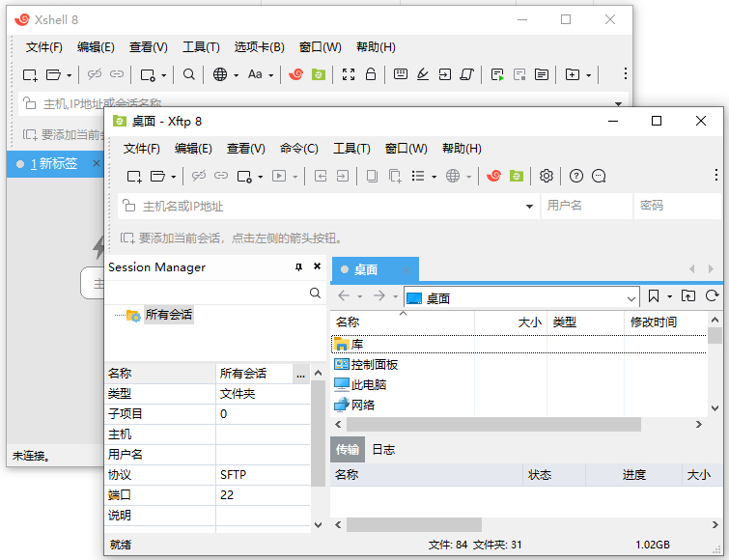Select the 所有会话 tree item
Viewport: 729px width, 560px height.
tap(168, 315)
